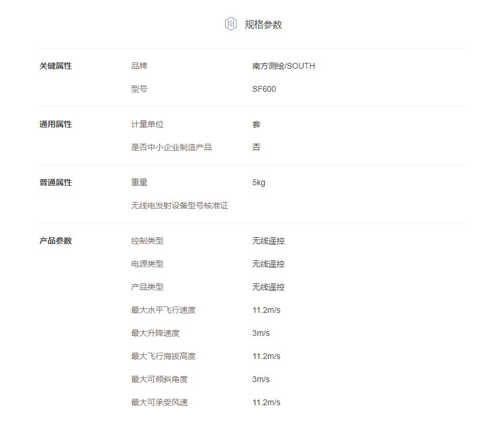Click the hexagon settings icon beside 规格参数
This screenshot has width=504, height=430.
[x=231, y=24]
